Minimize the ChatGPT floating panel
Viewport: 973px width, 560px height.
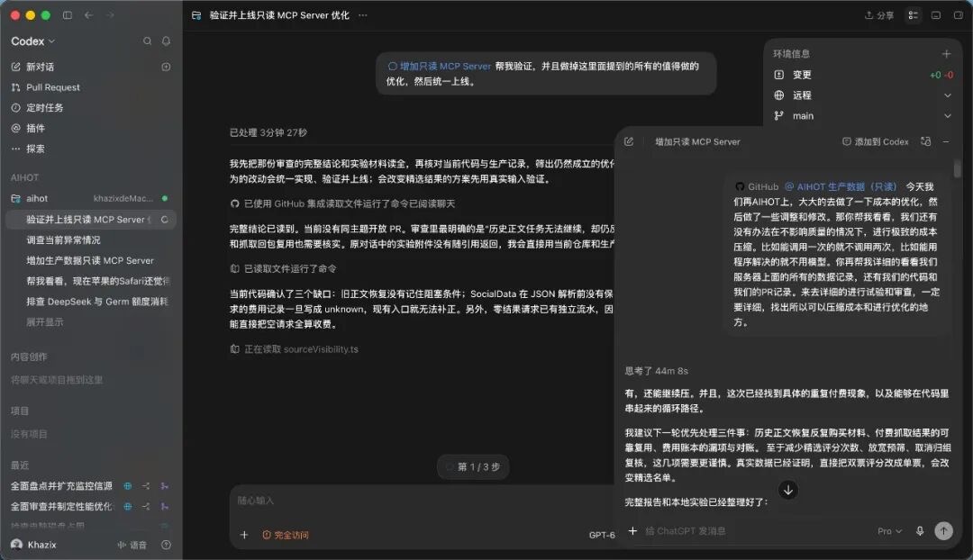[x=946, y=142]
